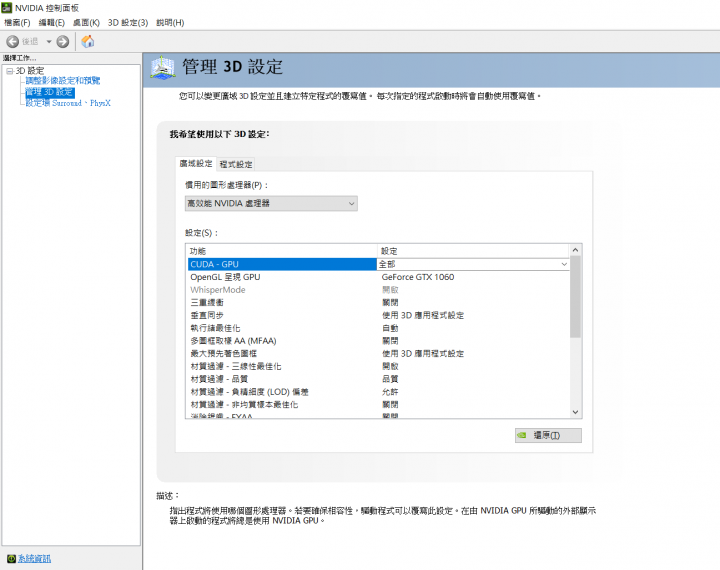
Task: Click the 功能 column header
Action: pyautogui.click(x=282, y=251)
